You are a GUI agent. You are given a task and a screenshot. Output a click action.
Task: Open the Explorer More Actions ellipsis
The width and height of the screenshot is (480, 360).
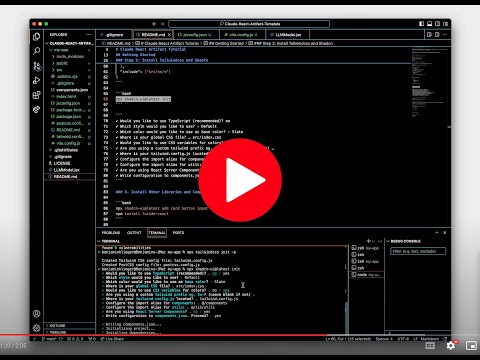tap(88, 35)
